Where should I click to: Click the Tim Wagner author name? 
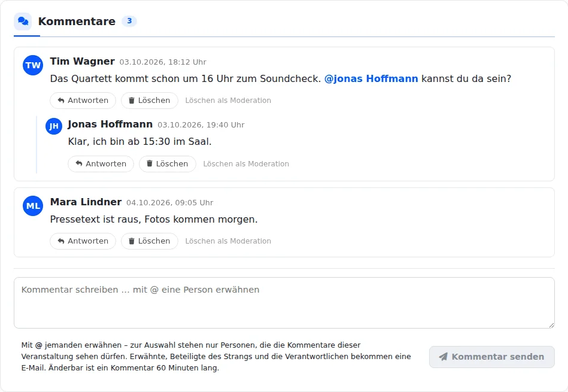(83, 61)
